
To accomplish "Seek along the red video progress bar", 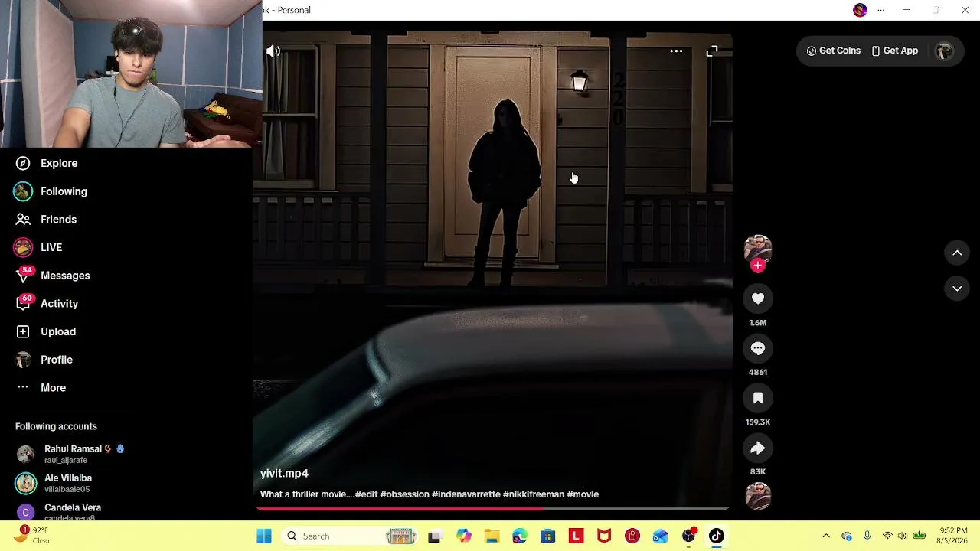I will [x=492, y=508].
